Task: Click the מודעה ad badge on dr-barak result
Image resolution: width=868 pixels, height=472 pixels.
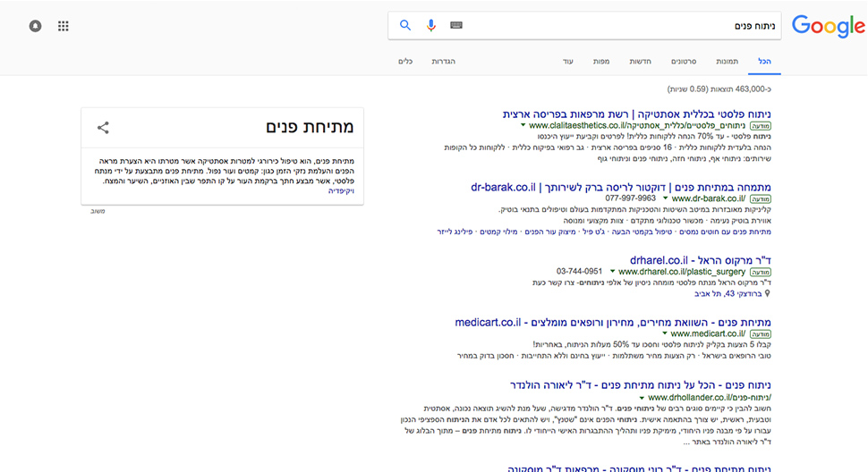Action: [x=761, y=199]
